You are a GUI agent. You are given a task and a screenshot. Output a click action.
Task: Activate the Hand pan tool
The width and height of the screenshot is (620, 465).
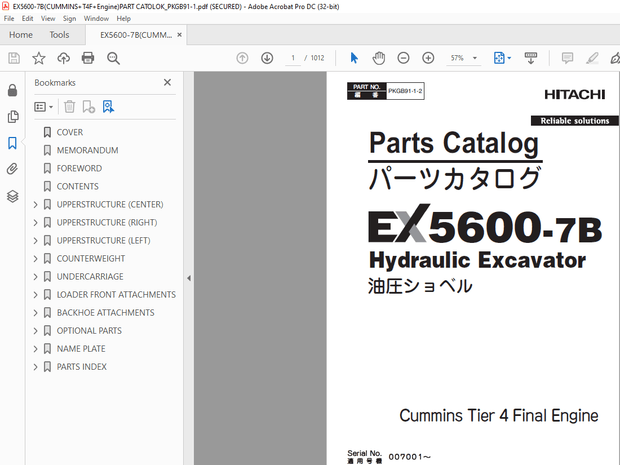pyautogui.click(x=378, y=58)
